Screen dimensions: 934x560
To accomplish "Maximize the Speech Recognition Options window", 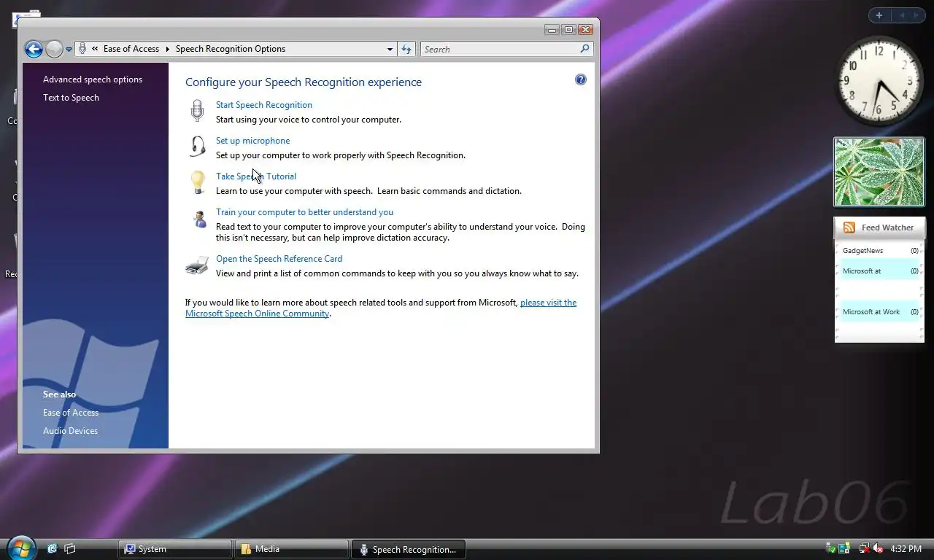I will [x=568, y=30].
